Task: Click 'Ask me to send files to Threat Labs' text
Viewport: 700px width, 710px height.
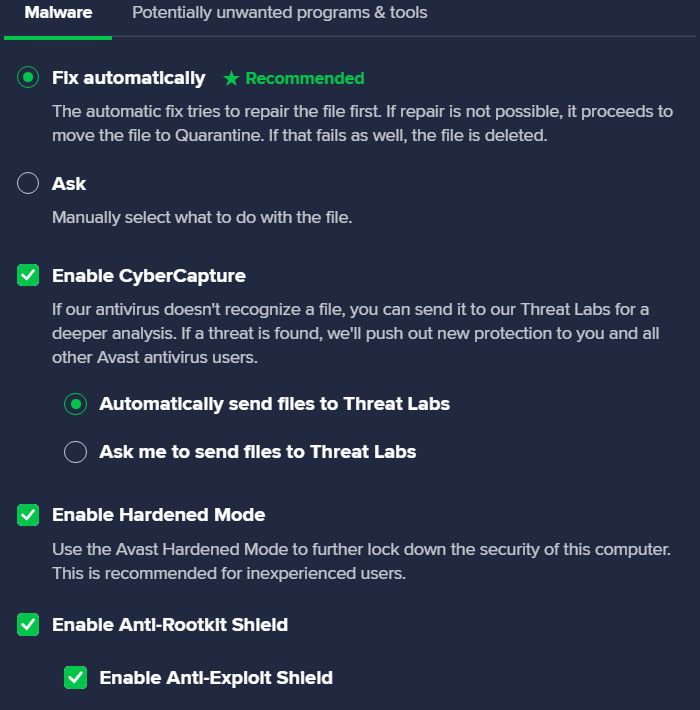Action: (x=257, y=452)
